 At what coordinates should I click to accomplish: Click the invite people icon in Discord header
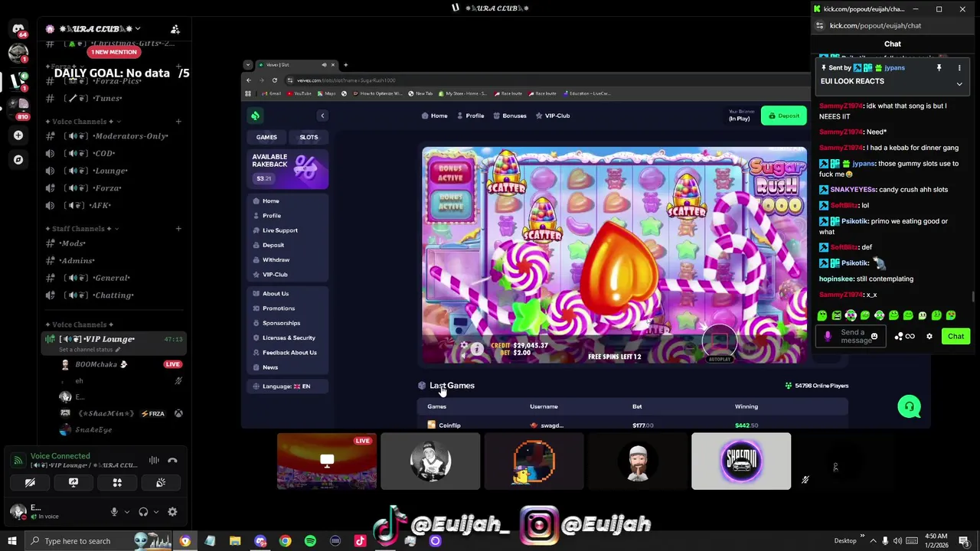[x=175, y=29]
